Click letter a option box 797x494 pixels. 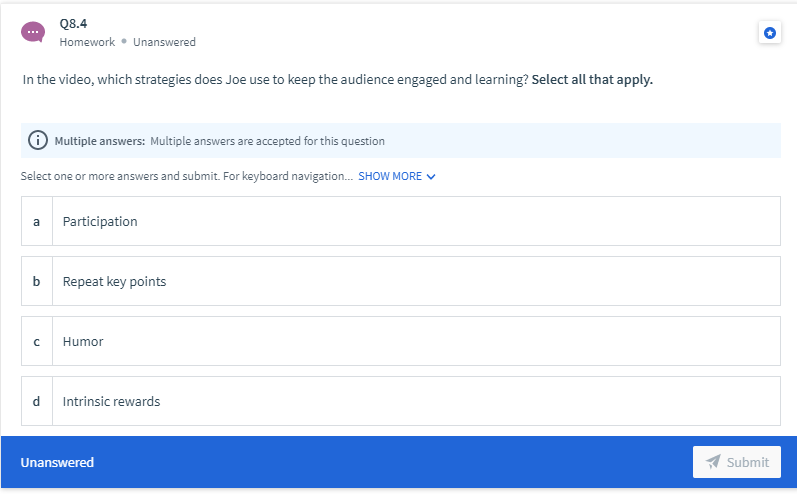[37, 221]
